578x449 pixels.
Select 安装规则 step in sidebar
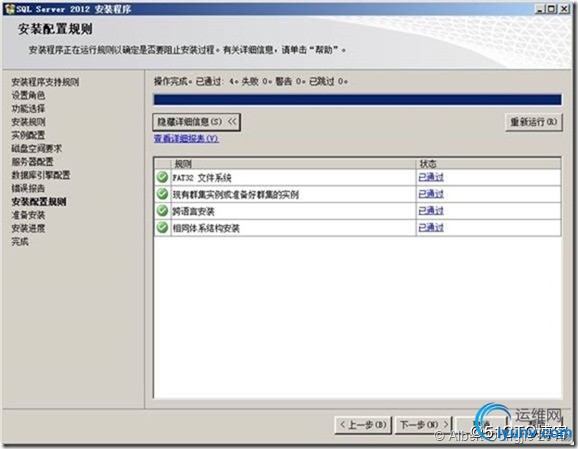[x=28, y=122]
